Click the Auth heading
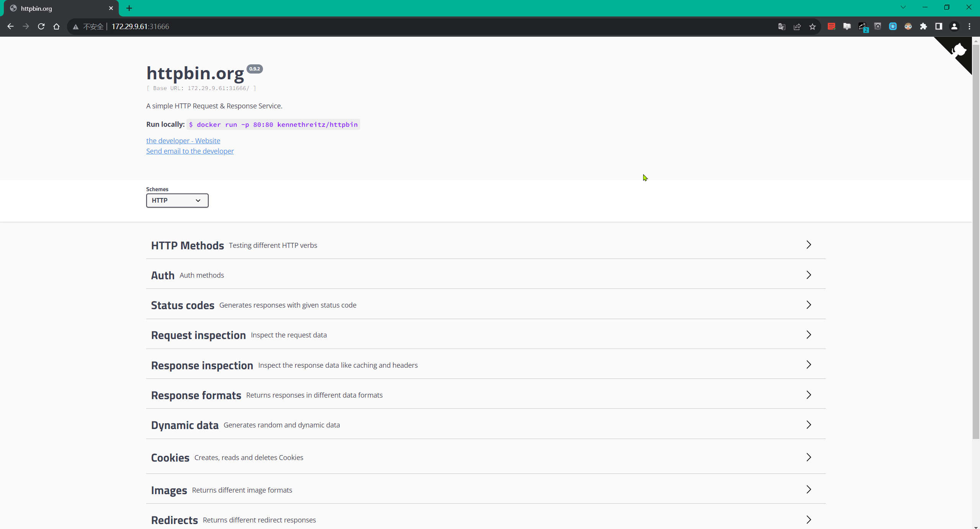 [163, 275]
